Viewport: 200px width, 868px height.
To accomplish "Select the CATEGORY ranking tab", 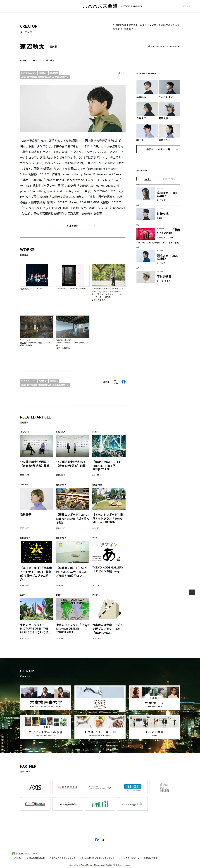I will click(x=169, y=179).
